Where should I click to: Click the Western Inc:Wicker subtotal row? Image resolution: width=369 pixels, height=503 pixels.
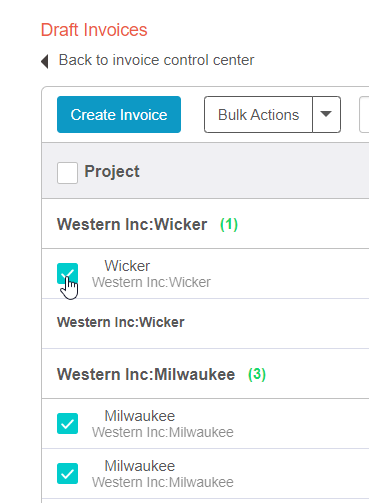[205, 323]
